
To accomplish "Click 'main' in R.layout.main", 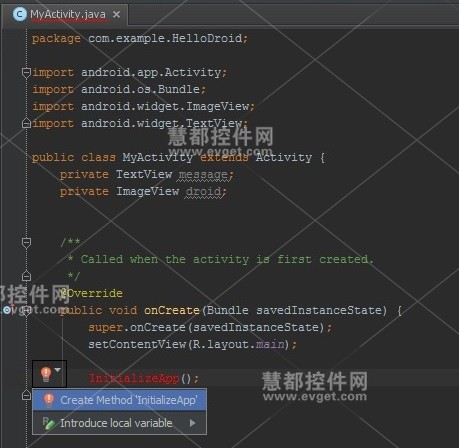I will [270, 344].
